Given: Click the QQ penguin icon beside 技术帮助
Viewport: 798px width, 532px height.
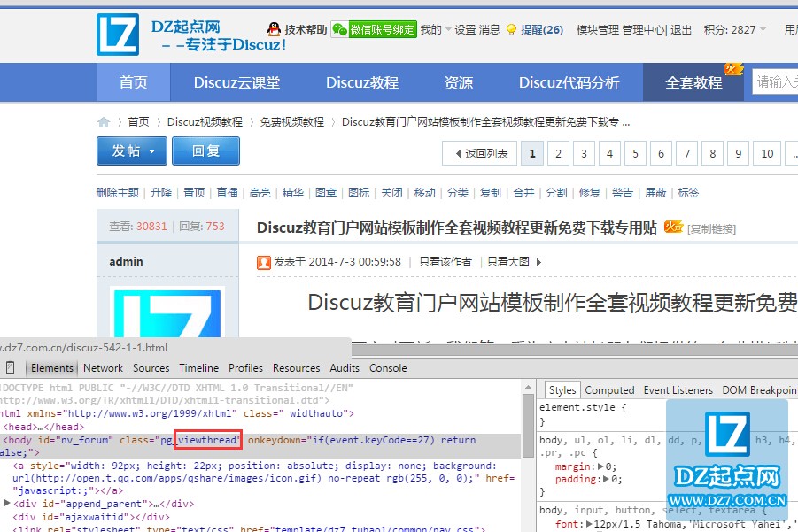Looking at the screenshot, I should 274,29.
